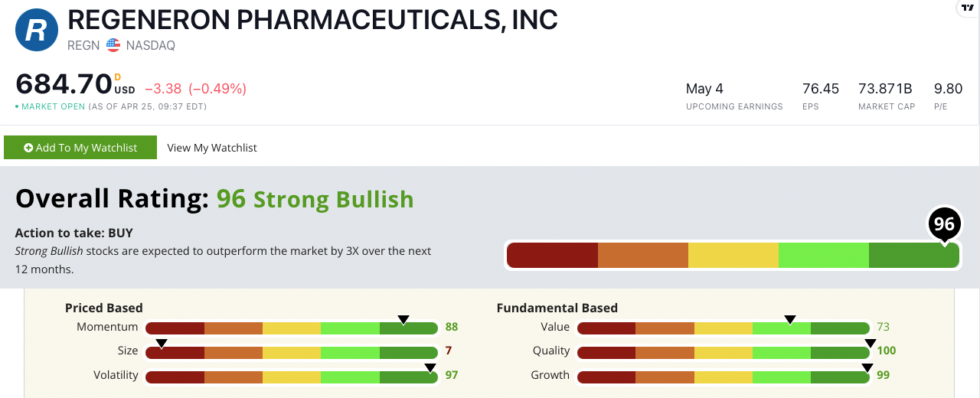This screenshot has height=398, width=980.
Task: Click the Volatility rating bar
Action: pos(291,377)
